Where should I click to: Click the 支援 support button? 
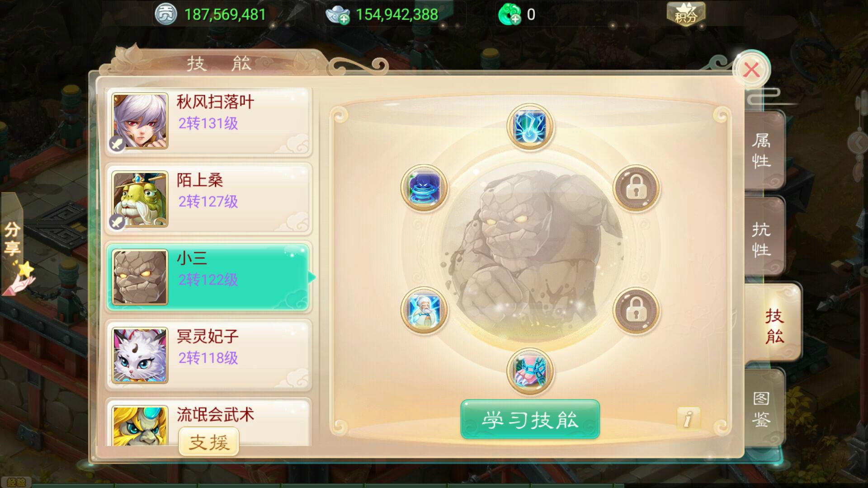click(209, 442)
